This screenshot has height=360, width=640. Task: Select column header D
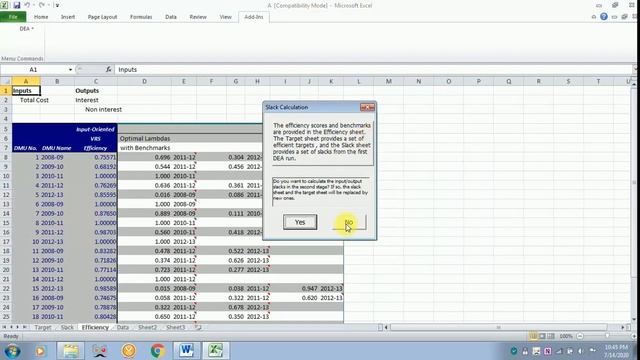pos(144,81)
